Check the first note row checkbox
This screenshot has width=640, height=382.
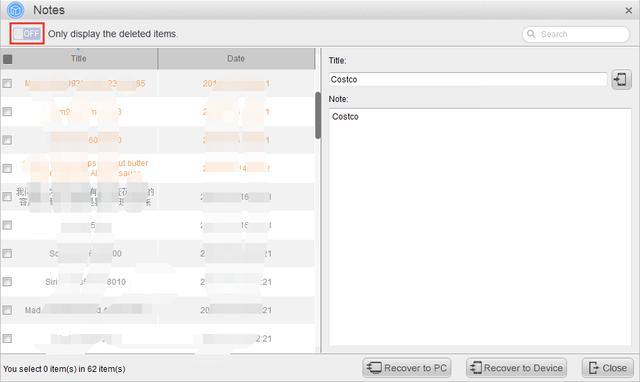pos(7,83)
